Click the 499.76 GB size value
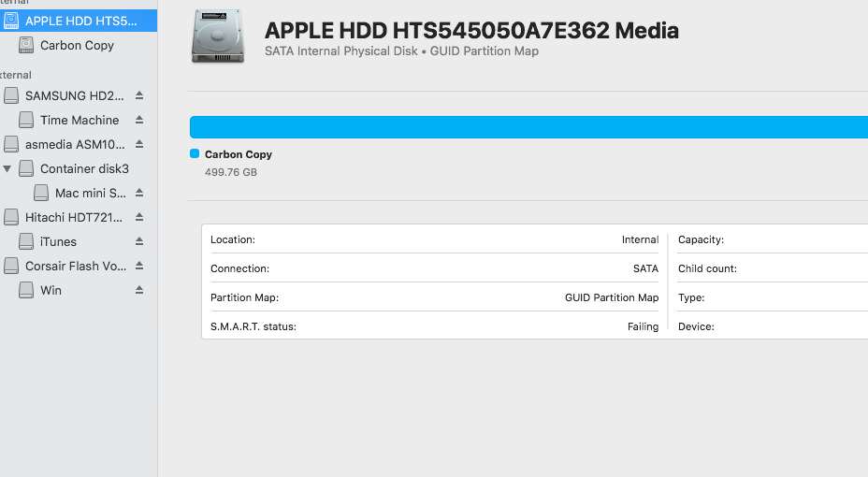The image size is (868, 477). [x=231, y=172]
